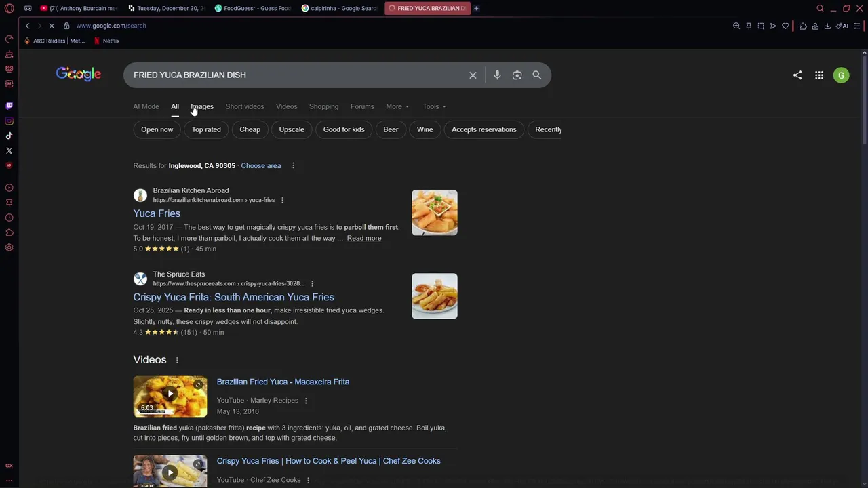Open the downloads arrow icon
Screen dimensions: 868x488
coord(827,26)
